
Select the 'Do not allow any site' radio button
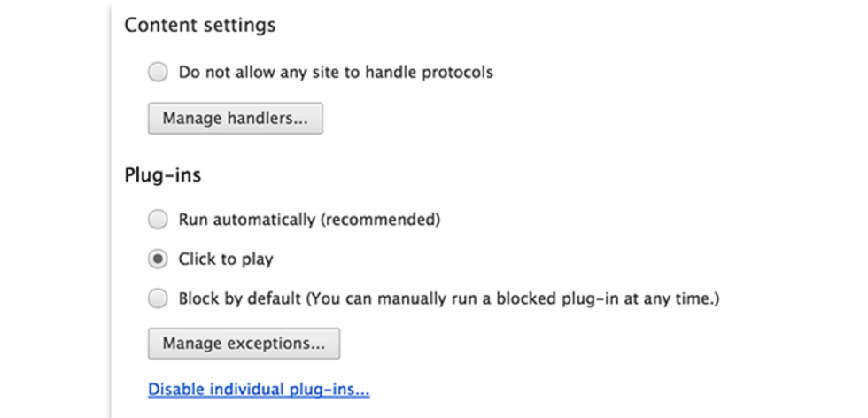click(158, 73)
